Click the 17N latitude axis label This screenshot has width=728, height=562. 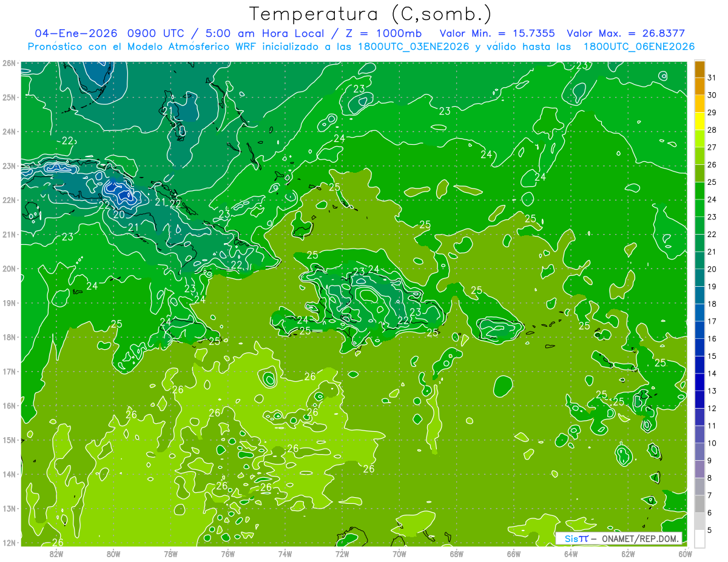[9, 372]
